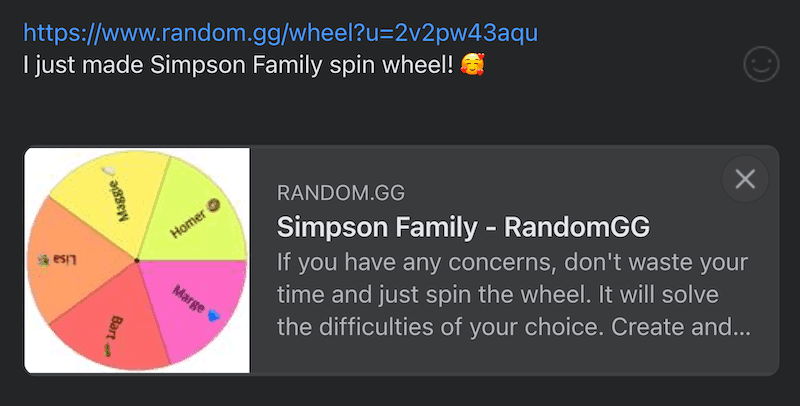
Task: Click the pacifier icon beside Maggie
Action: pos(109,171)
